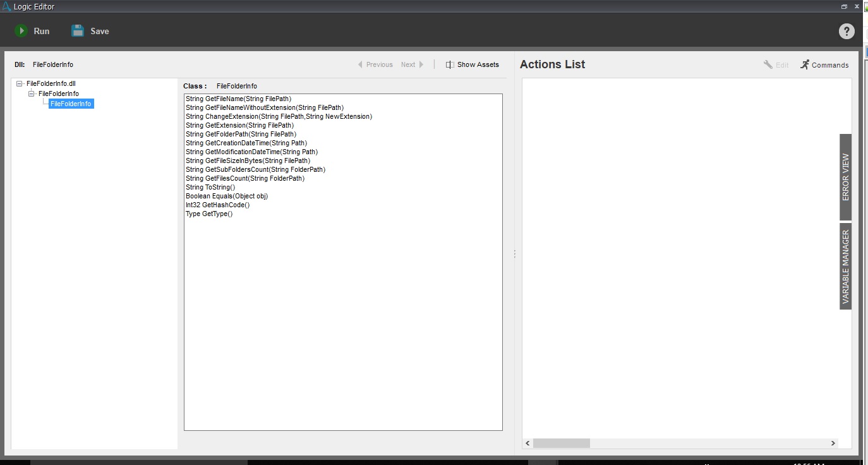Image resolution: width=868 pixels, height=465 pixels.
Task: Select the GetCreationDateTime method
Action: click(x=246, y=143)
